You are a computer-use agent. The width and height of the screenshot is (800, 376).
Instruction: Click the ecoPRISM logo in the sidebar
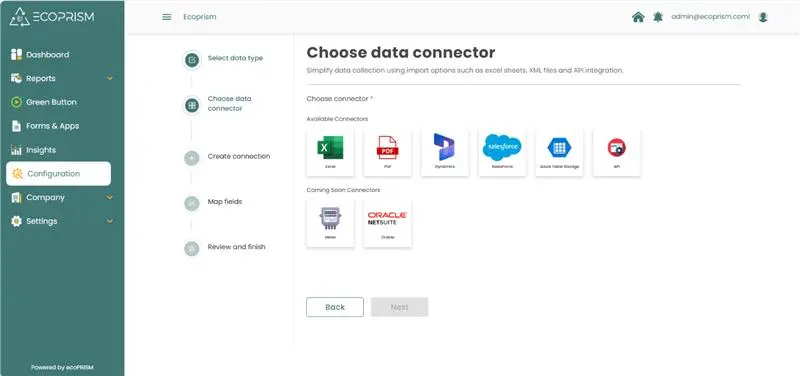tap(52, 17)
